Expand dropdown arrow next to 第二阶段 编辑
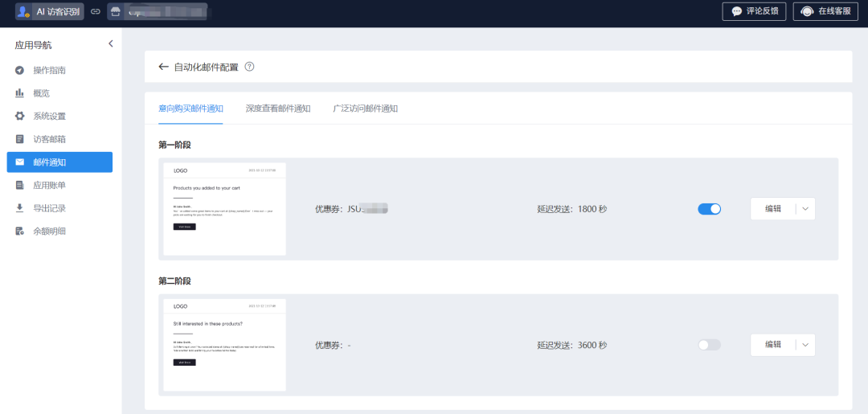 point(805,345)
